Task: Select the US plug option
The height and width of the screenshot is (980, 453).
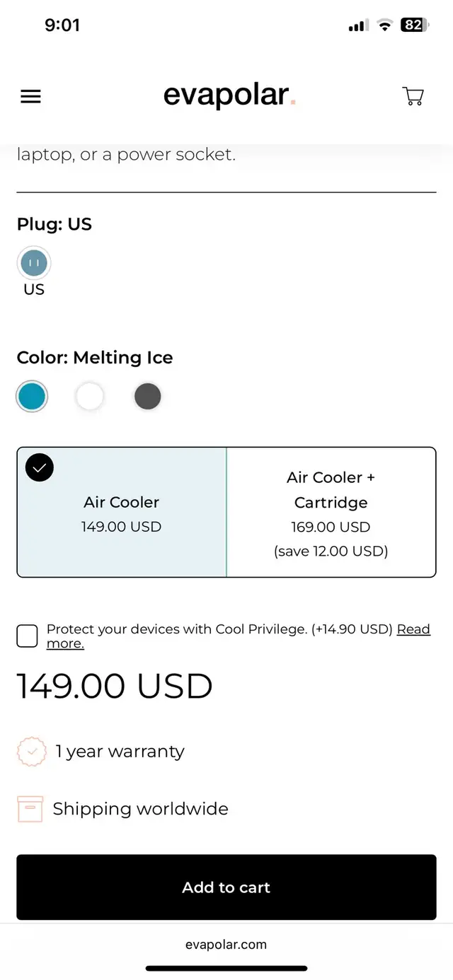Action: [34, 264]
